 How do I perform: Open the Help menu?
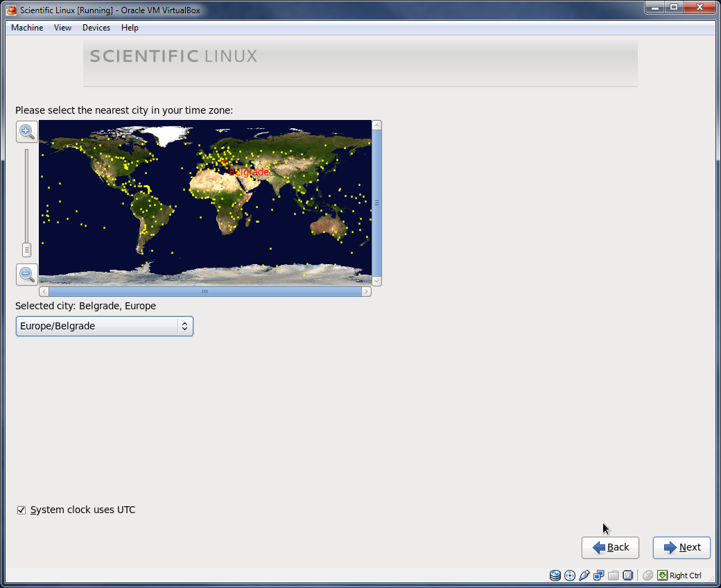(x=130, y=28)
